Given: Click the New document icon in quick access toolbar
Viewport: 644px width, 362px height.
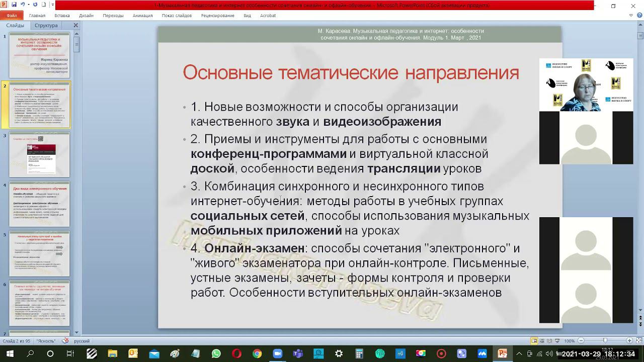Looking at the screenshot, I should (x=44, y=5).
